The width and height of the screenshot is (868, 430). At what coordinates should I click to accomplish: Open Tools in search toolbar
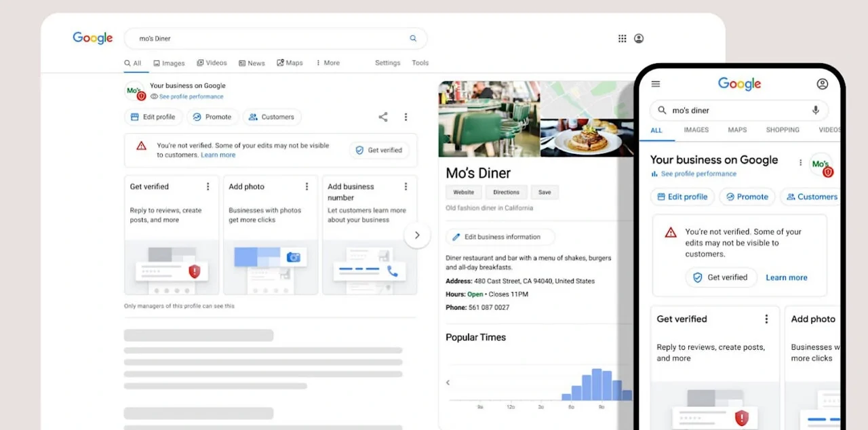click(x=420, y=63)
